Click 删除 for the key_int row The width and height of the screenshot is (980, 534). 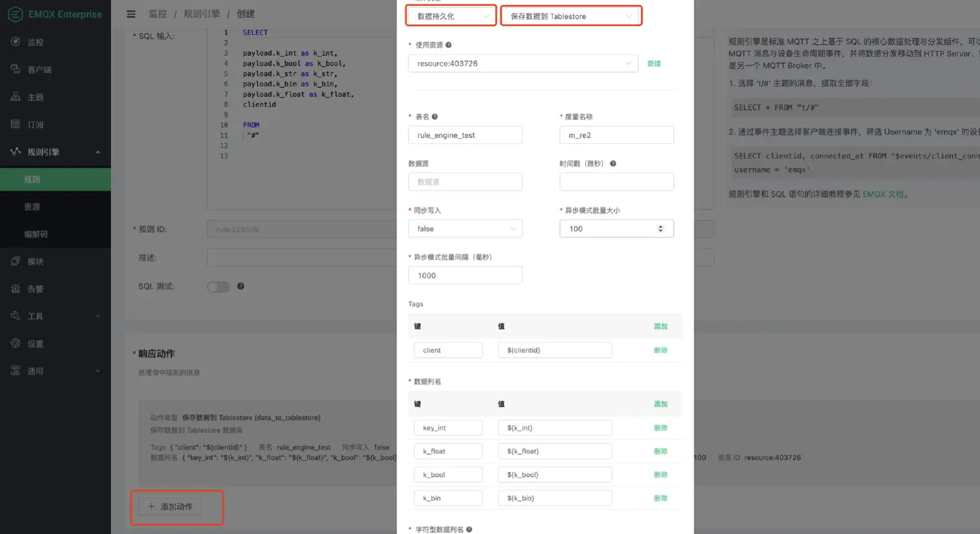coord(660,428)
